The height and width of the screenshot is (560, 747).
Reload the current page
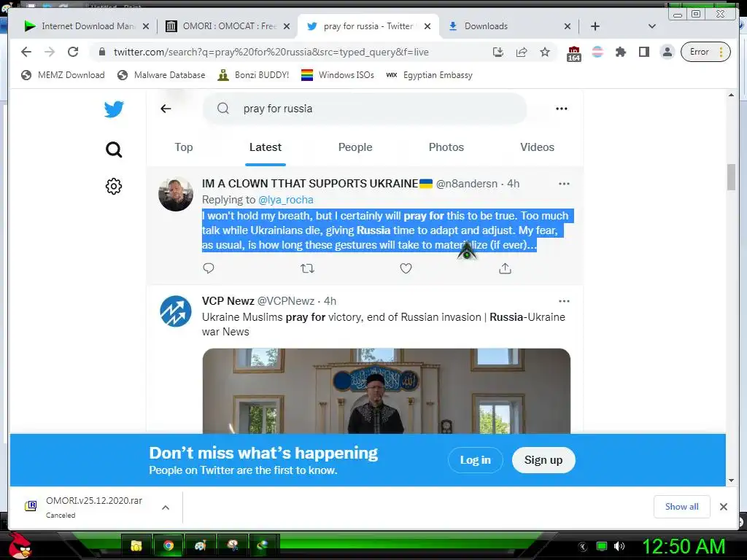[x=73, y=52]
